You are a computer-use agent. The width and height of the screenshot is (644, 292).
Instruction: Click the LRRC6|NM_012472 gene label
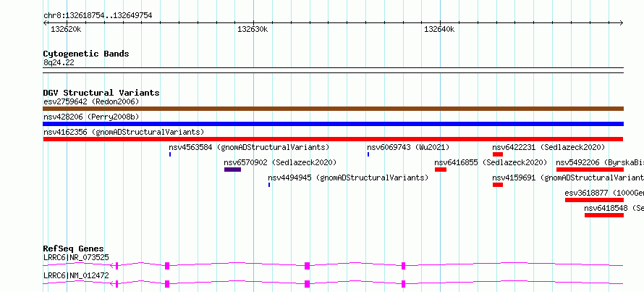tap(76, 275)
